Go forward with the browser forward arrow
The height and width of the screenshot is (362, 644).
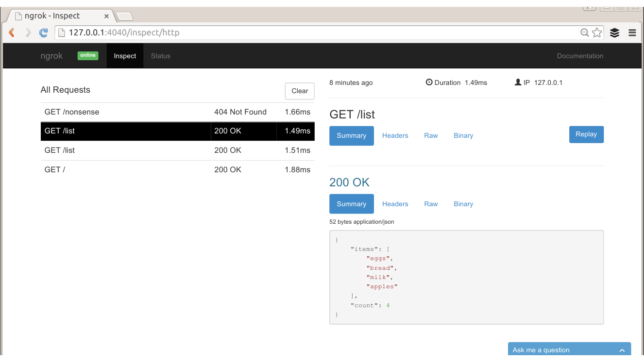pos(28,33)
